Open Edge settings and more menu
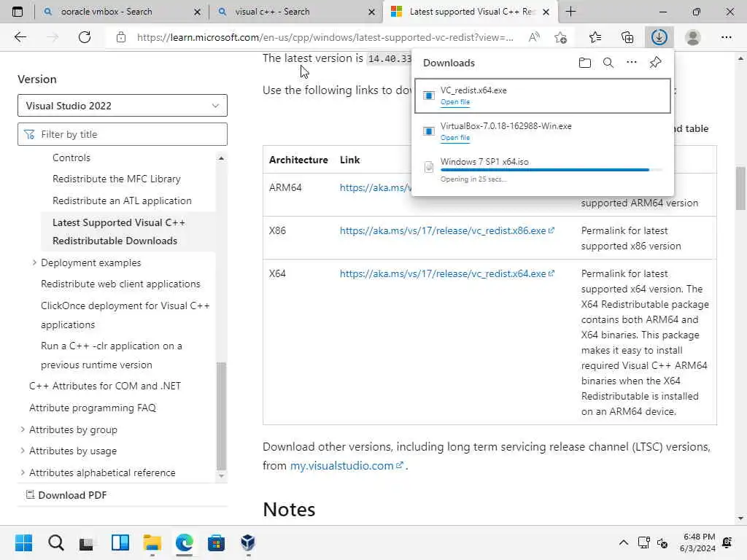The image size is (747, 560). click(x=726, y=37)
